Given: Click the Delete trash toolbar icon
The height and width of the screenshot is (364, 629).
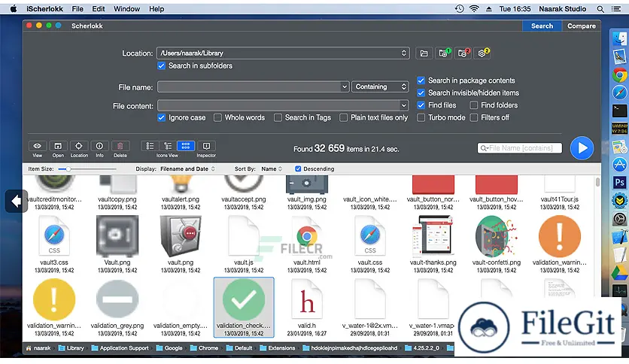Looking at the screenshot, I should coord(120,146).
